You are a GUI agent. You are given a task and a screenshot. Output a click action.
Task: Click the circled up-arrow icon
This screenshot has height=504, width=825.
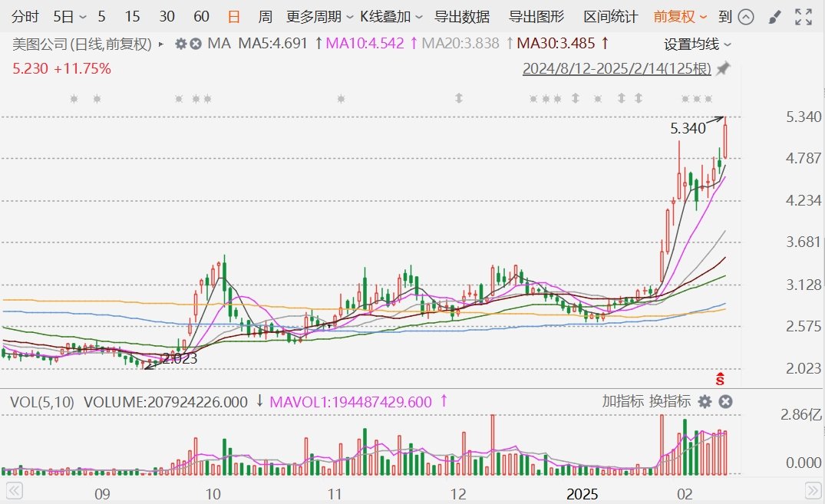coord(746,17)
